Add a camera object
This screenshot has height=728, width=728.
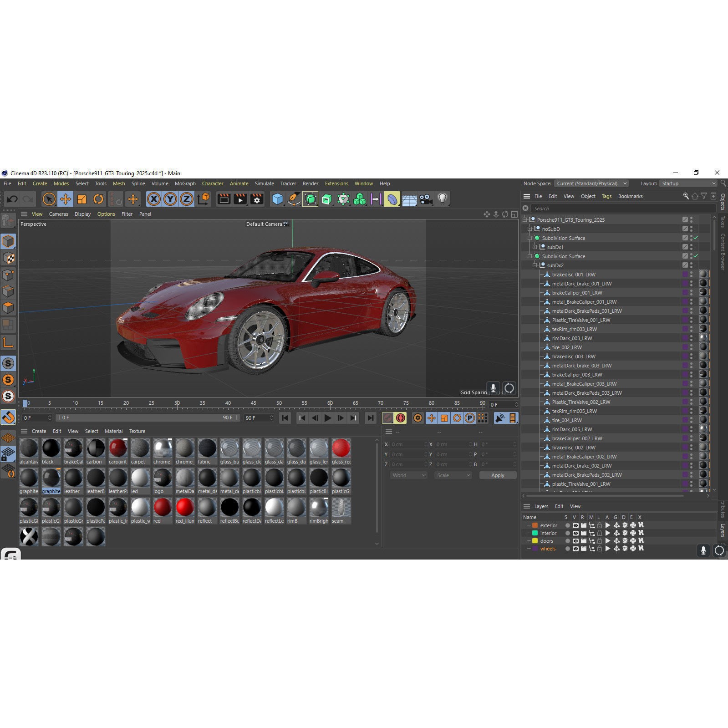point(426,199)
